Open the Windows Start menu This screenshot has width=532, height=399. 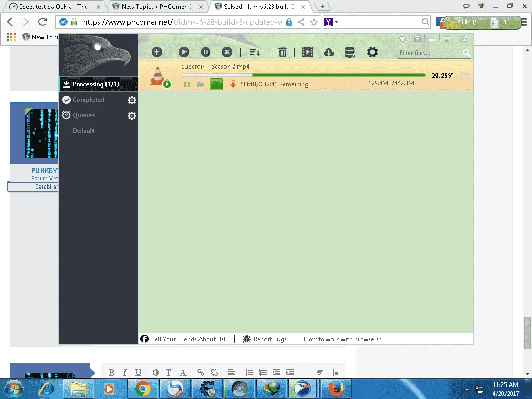click(x=14, y=389)
